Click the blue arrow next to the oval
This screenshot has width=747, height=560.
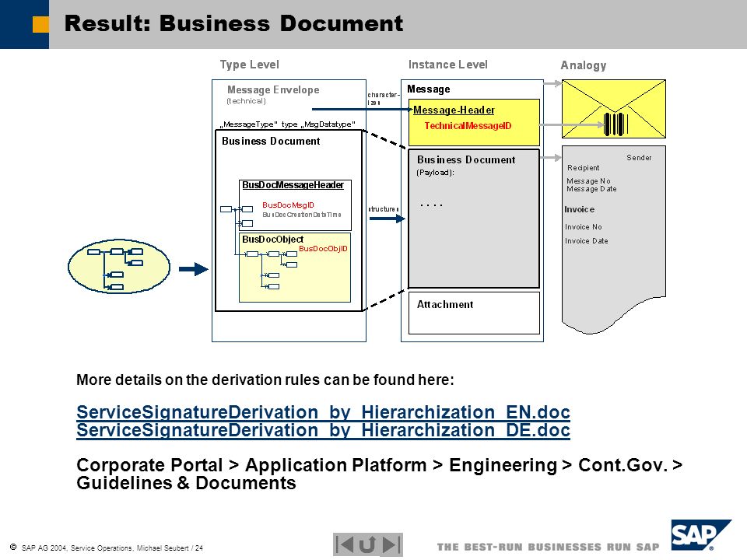coord(194,269)
